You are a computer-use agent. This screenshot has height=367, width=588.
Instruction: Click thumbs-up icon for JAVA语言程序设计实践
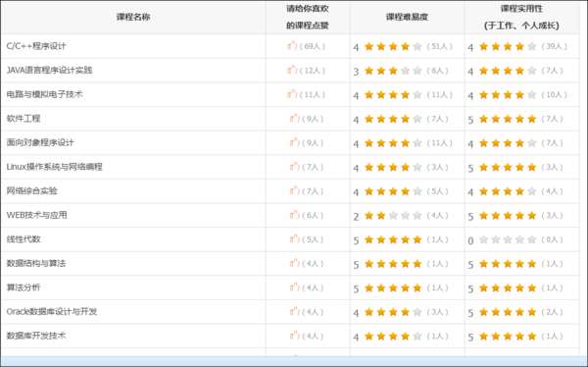pyautogui.click(x=292, y=71)
